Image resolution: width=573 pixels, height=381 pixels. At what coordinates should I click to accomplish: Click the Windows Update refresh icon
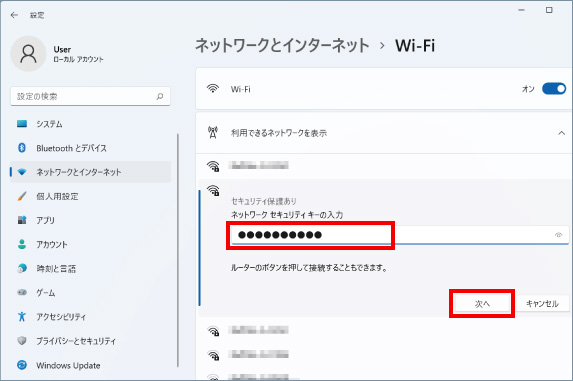click(x=22, y=365)
